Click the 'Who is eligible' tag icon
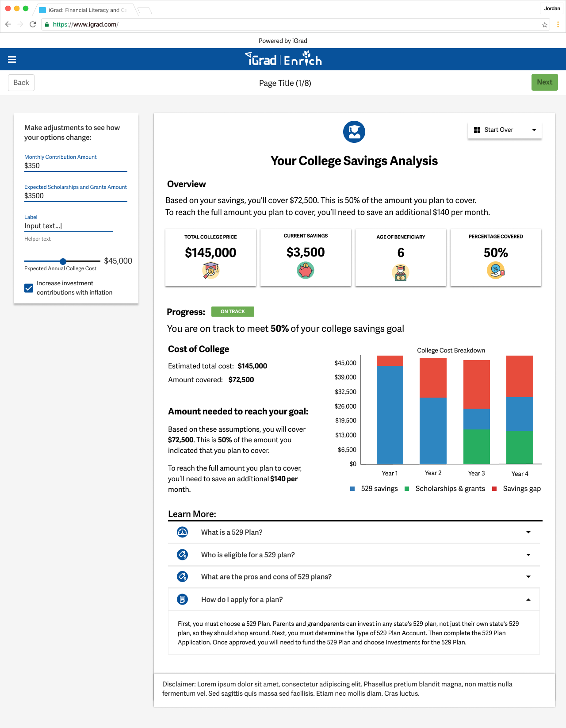566x728 pixels. pyautogui.click(x=182, y=555)
